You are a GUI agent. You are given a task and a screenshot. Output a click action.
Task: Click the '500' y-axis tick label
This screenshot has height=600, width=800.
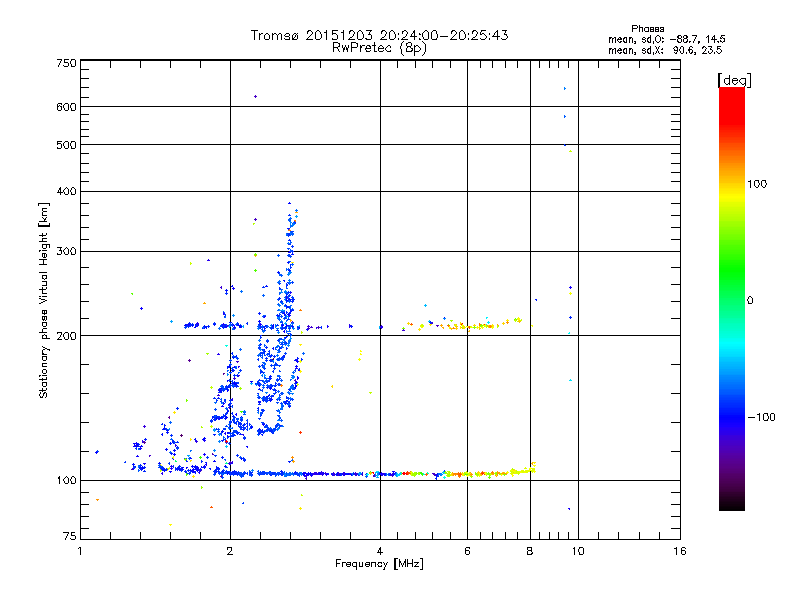click(66, 145)
